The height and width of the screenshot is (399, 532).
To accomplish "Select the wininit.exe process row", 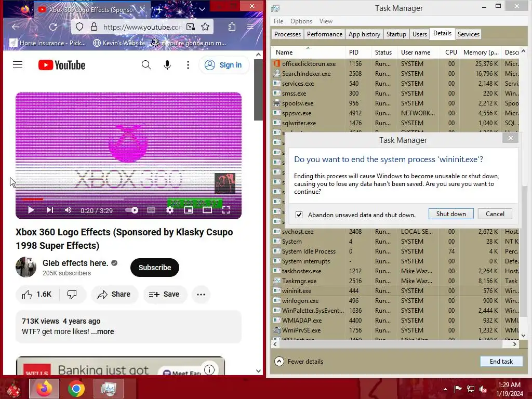I will [x=395, y=291].
